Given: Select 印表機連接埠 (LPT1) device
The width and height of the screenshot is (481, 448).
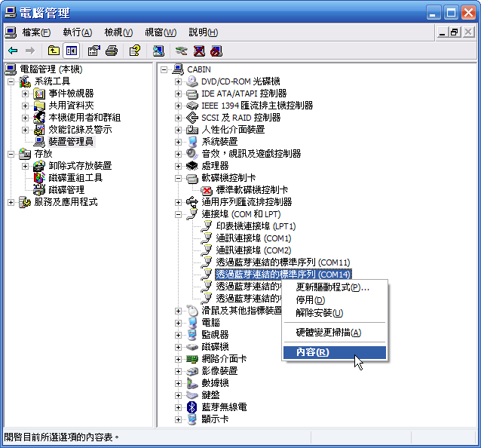Looking at the screenshot, I should tap(256, 226).
